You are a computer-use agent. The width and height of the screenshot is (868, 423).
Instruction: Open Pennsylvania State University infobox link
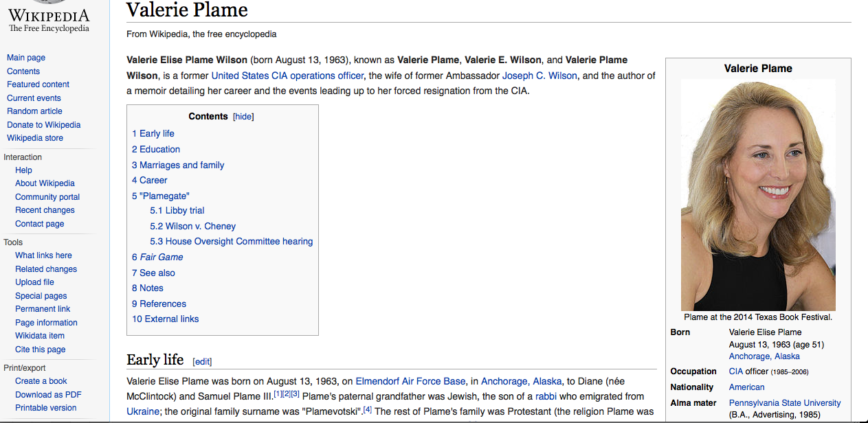pyautogui.click(x=785, y=403)
